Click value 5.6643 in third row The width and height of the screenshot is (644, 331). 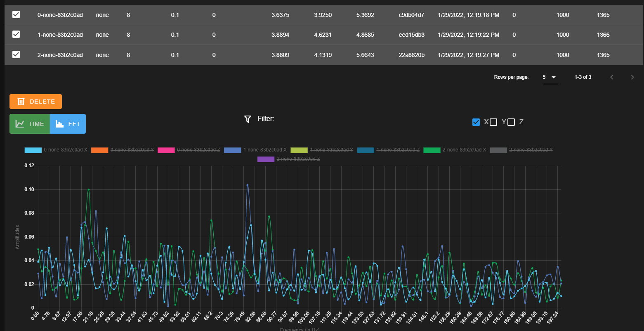[x=365, y=55]
